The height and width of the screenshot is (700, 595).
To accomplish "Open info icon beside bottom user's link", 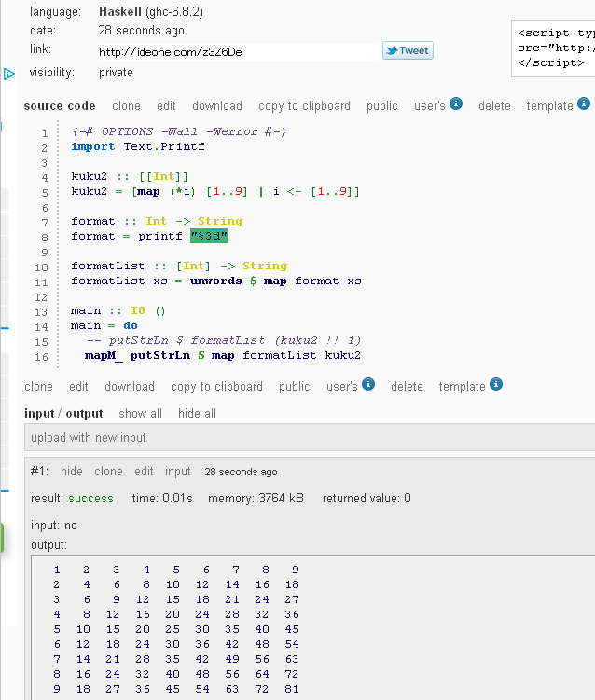I will point(368,384).
